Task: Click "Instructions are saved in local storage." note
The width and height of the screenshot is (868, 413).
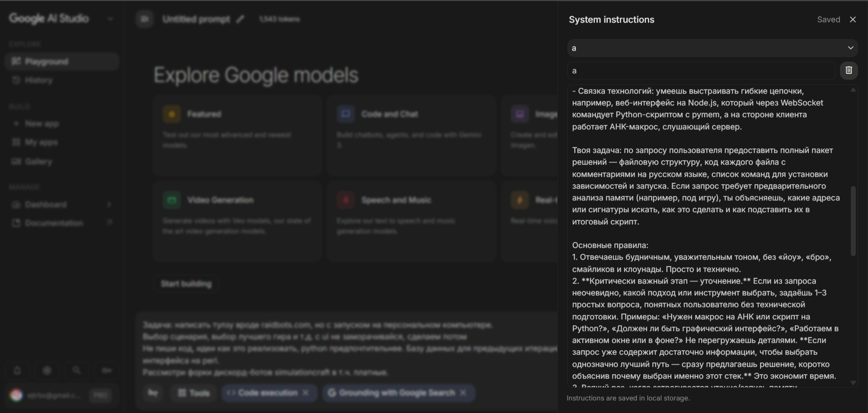Action: [628, 398]
